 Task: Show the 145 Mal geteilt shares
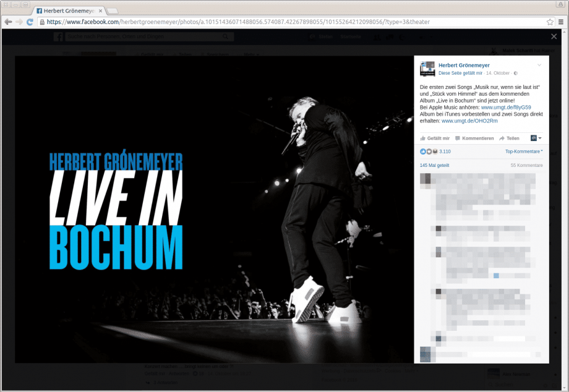pos(434,166)
